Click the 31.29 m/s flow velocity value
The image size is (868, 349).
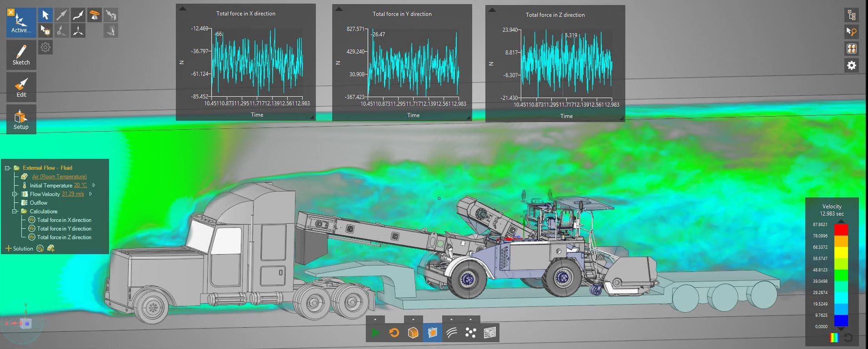tap(73, 194)
